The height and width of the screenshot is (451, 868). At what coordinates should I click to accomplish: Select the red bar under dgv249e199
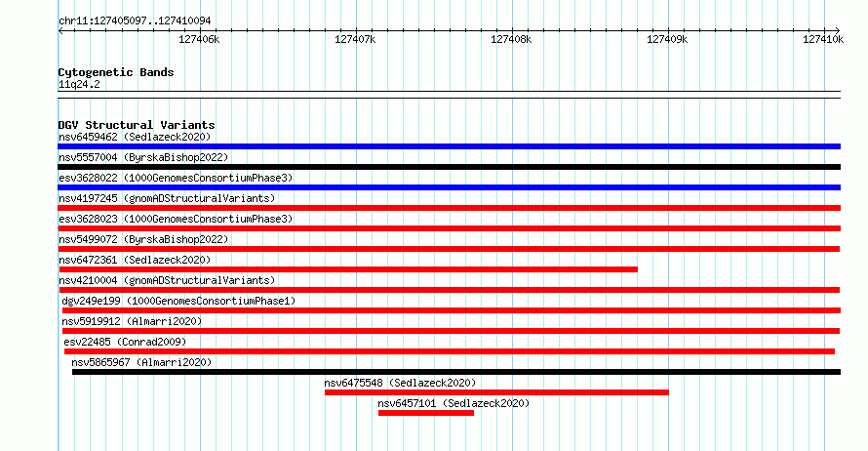pyautogui.click(x=452, y=310)
